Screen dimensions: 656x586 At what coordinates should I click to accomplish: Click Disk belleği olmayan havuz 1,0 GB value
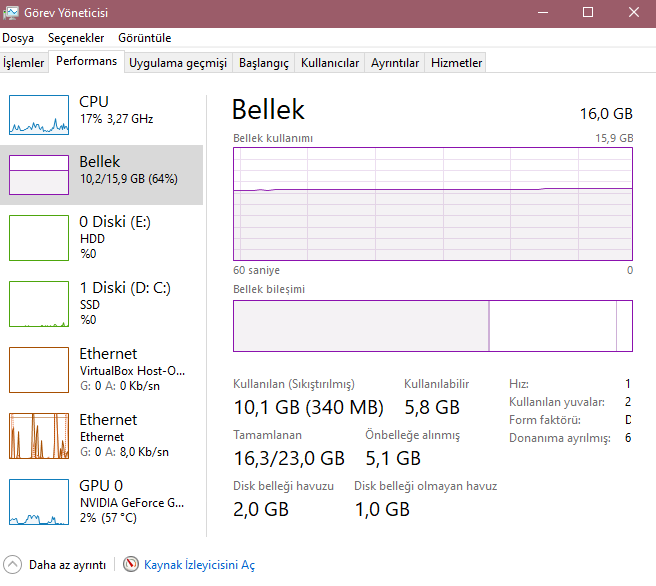tap(382, 509)
